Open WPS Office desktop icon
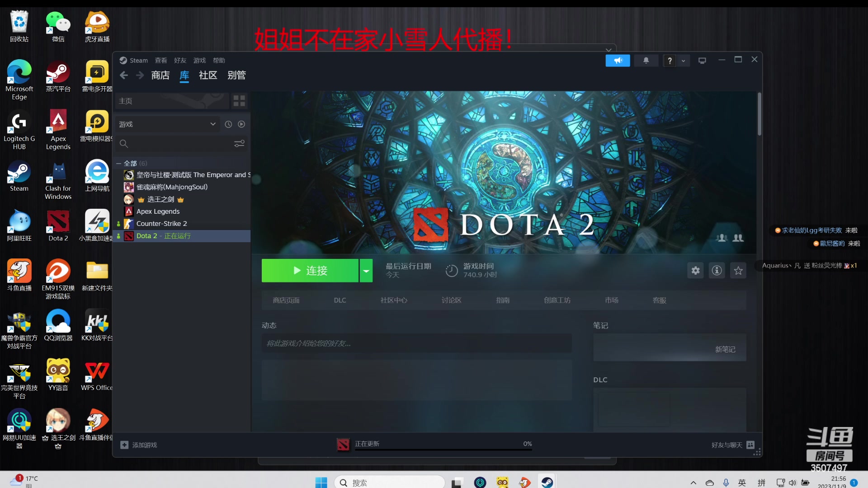The height and width of the screenshot is (488, 868). point(97,375)
